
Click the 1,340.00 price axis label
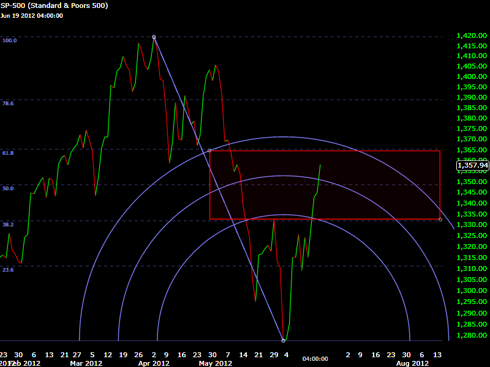pos(472,203)
